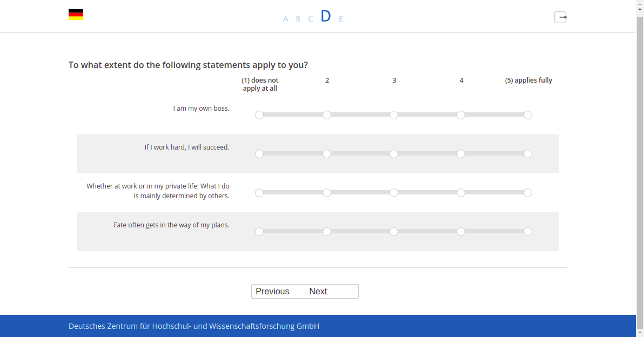Rate 'If I work hard' as 2
This screenshot has width=644, height=337.
(x=326, y=154)
